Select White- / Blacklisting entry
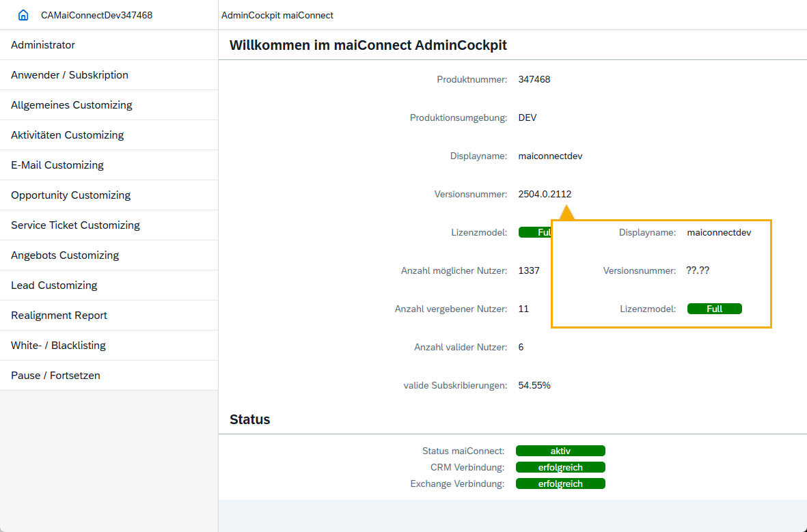Image resolution: width=807 pixels, height=532 pixels. (x=58, y=346)
